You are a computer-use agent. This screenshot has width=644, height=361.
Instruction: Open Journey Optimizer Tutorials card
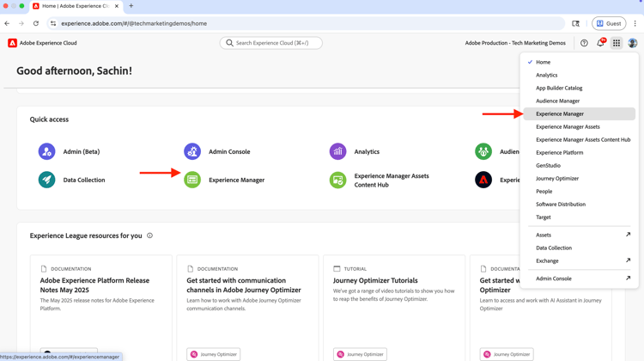pyautogui.click(x=394, y=308)
